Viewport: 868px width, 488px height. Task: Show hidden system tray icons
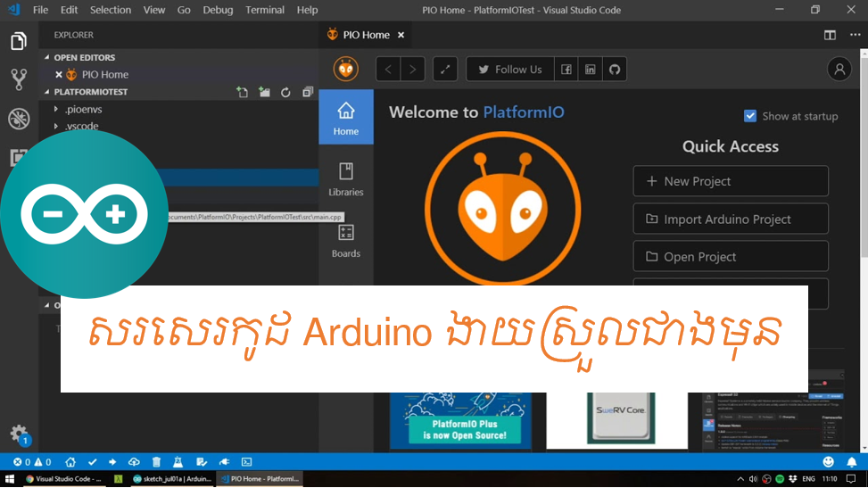tap(740, 479)
